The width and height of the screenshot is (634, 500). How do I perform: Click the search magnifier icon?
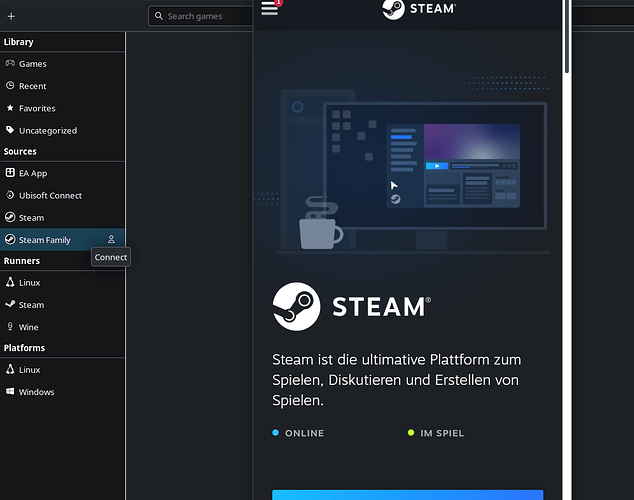coord(159,16)
